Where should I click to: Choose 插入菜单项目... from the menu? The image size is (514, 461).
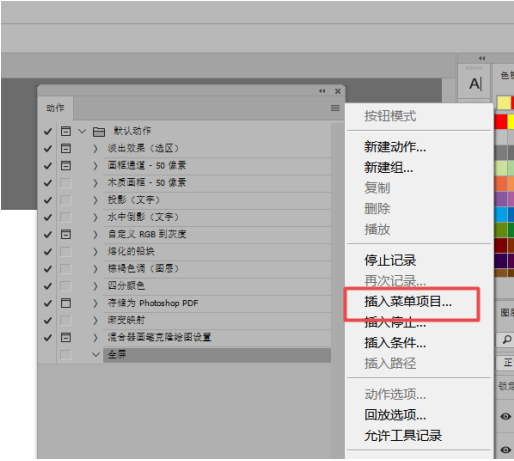coord(408,301)
